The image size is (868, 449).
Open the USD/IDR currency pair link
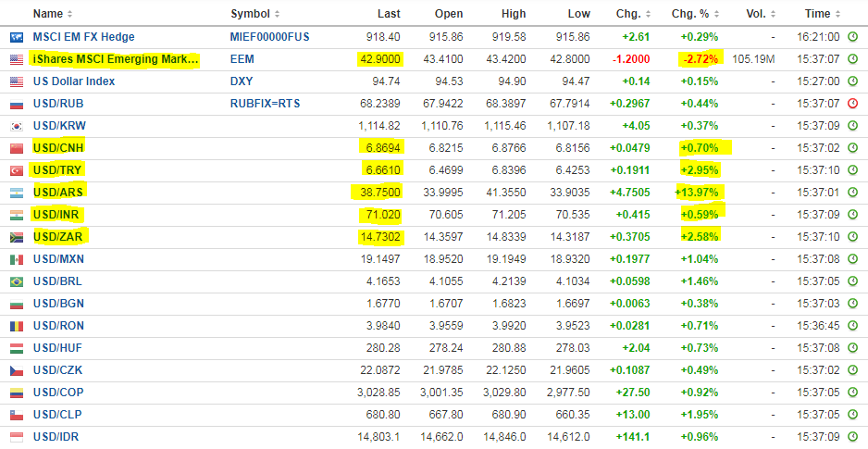[56, 436]
